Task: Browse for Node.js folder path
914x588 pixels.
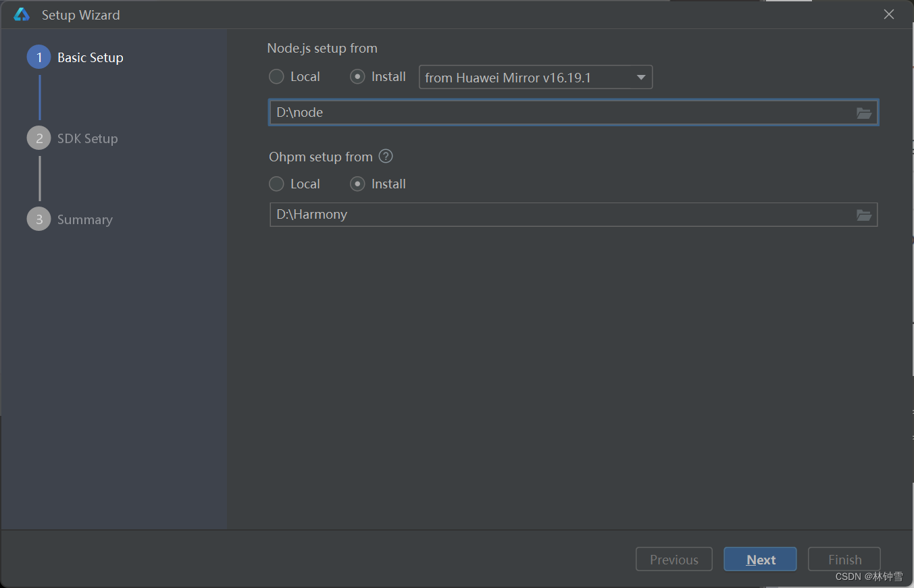Action: click(x=863, y=113)
